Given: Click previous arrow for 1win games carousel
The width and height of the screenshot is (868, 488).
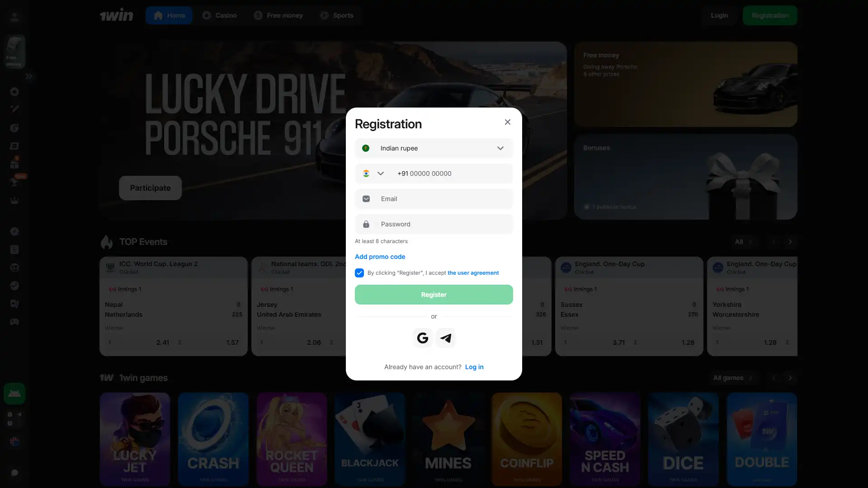Looking at the screenshot, I should click(x=774, y=378).
